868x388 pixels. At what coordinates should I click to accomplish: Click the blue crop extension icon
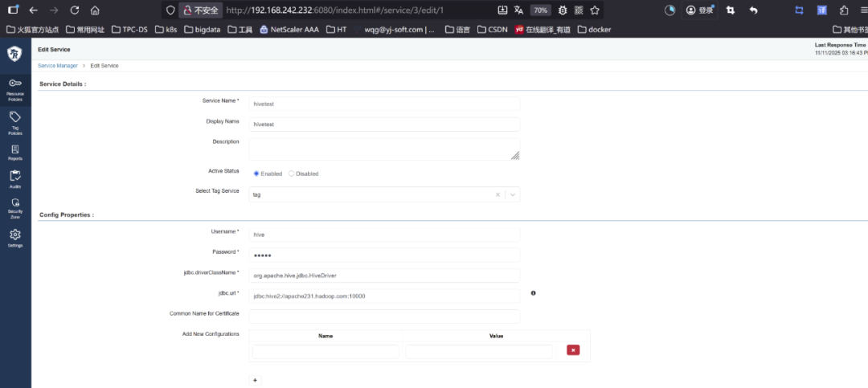point(799,10)
